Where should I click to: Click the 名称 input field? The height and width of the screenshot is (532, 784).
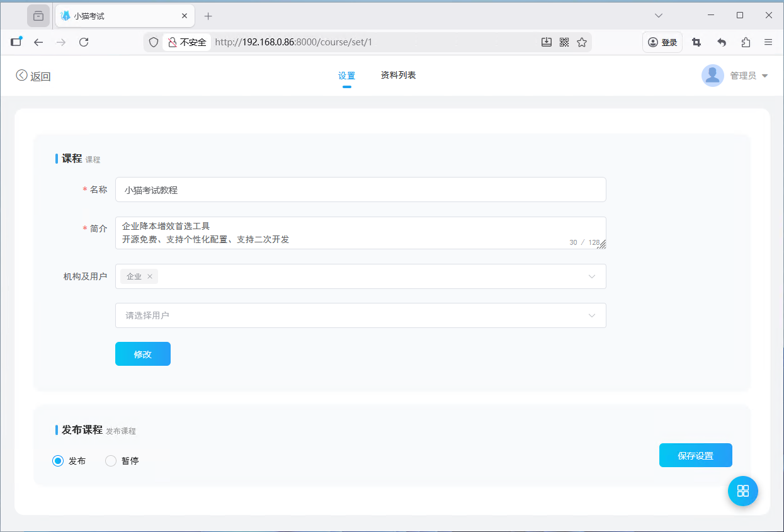coord(360,190)
